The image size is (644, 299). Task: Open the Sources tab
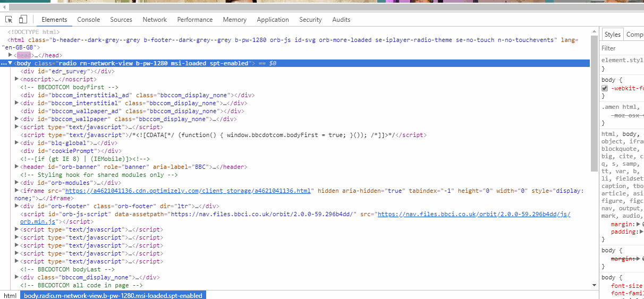pos(121,20)
